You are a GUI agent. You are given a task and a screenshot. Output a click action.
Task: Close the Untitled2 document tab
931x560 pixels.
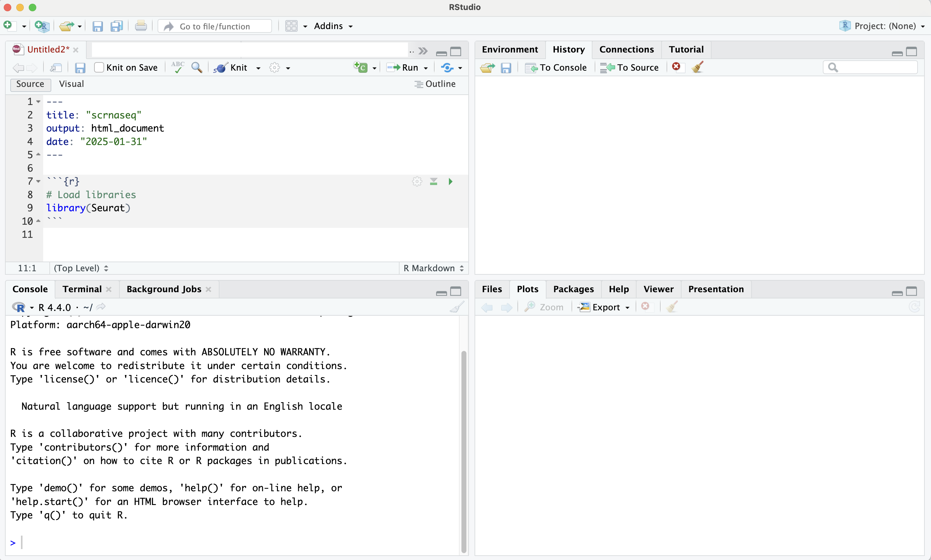76,50
